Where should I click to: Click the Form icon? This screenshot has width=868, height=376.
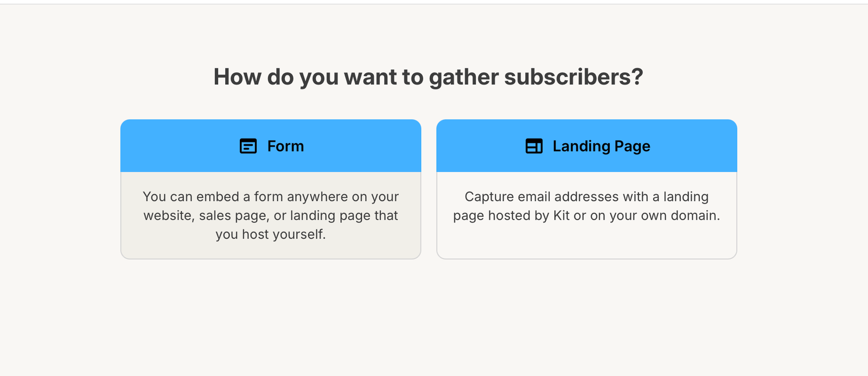point(248,146)
